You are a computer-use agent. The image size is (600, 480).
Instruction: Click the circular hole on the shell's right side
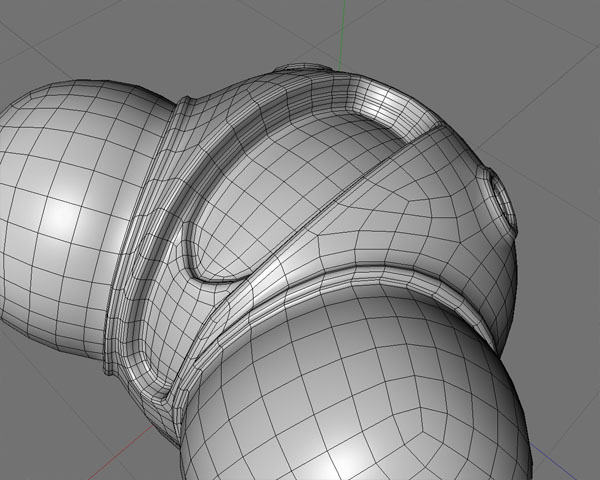pyautogui.click(x=502, y=202)
